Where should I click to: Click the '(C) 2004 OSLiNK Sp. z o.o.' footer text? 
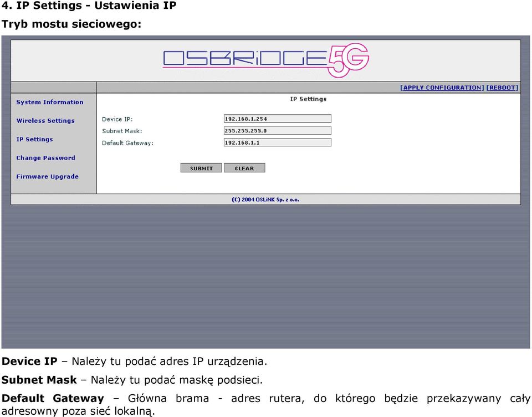265,200
